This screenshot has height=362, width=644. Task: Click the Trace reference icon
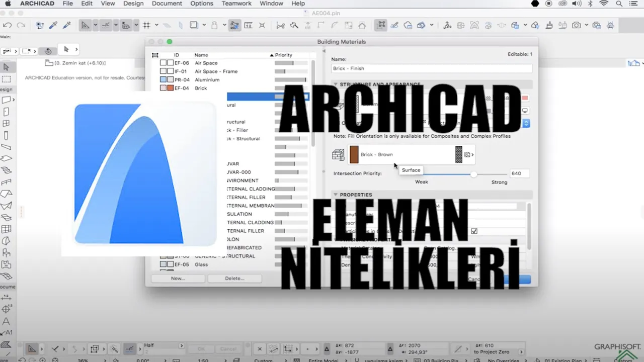[194, 25]
